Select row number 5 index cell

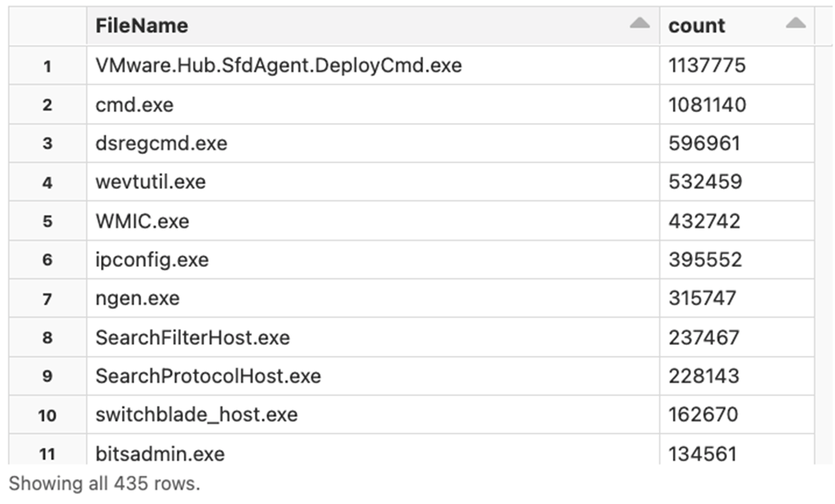pyautogui.click(x=47, y=221)
